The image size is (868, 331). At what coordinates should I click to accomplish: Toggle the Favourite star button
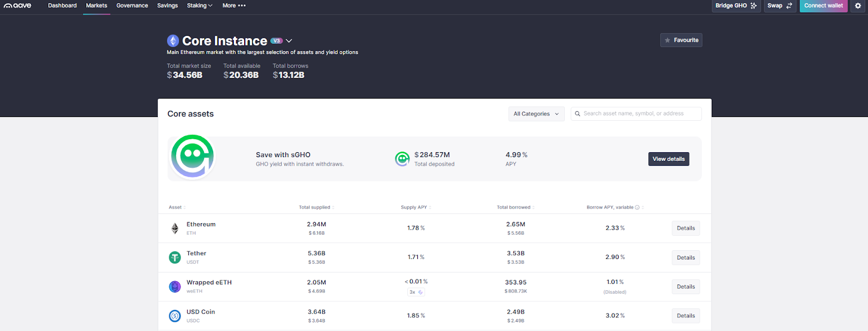pos(681,40)
